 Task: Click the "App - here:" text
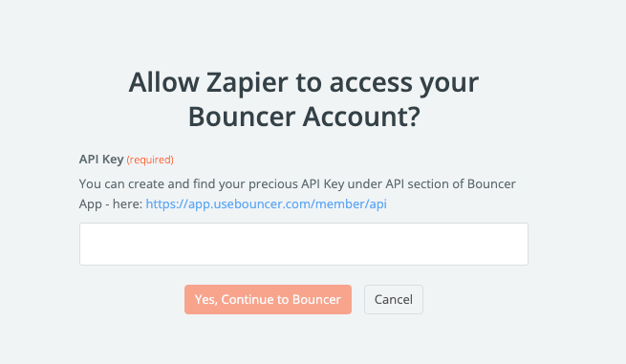pos(111,203)
